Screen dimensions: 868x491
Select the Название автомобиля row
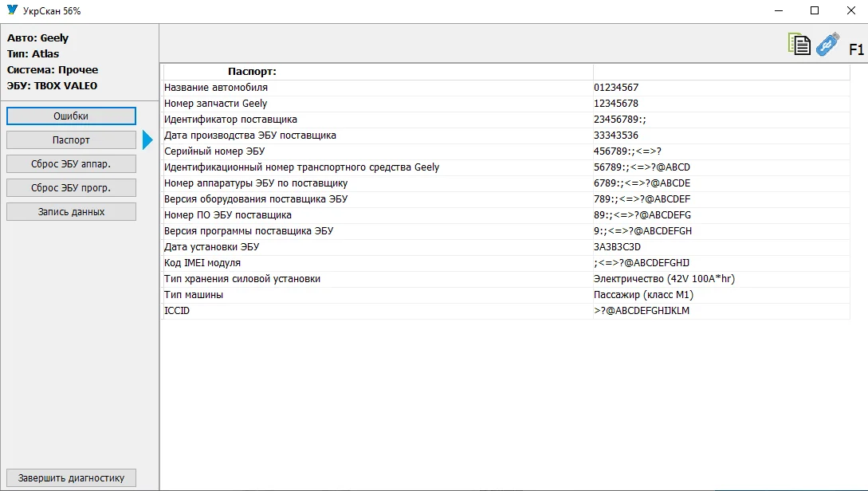click(x=506, y=88)
